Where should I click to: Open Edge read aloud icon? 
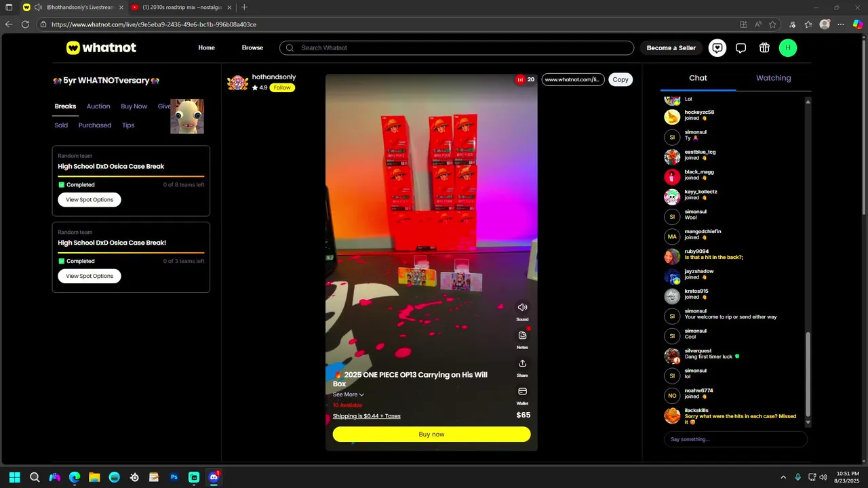758,24
